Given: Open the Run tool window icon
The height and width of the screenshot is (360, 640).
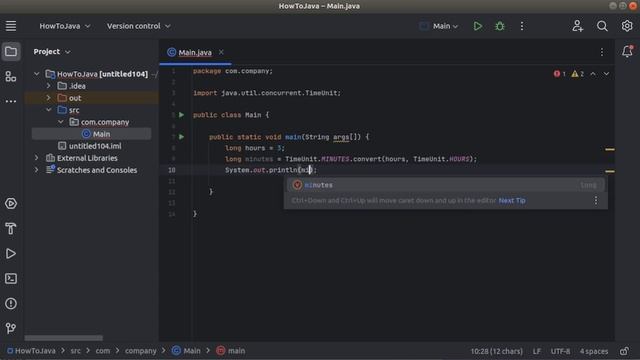Looking at the screenshot, I should tap(11, 253).
